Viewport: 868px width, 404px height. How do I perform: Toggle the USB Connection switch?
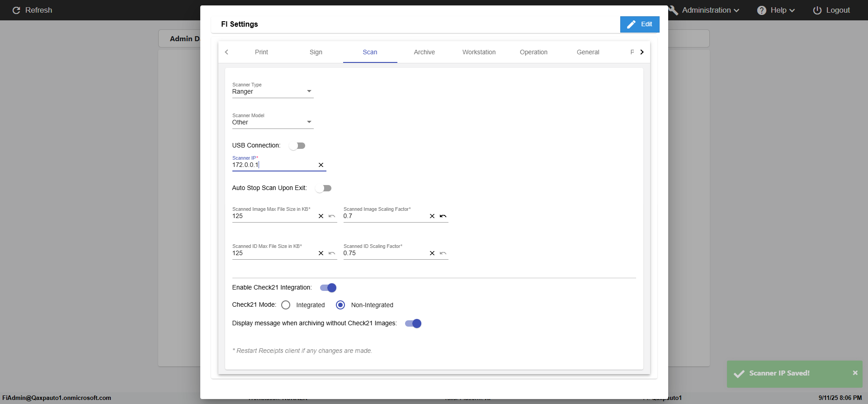pos(297,146)
